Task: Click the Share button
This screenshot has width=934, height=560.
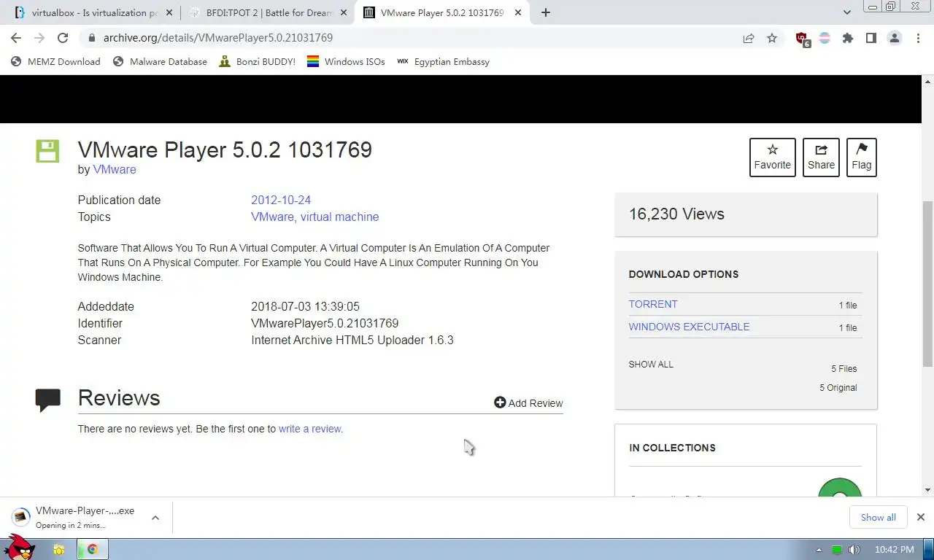Action: (821, 157)
